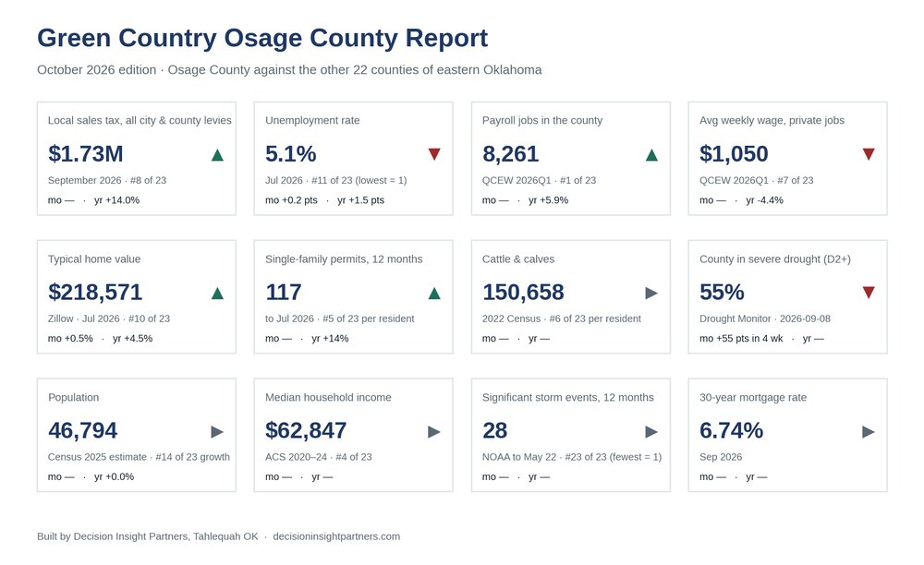Select the $62,847 median household income value
The height and width of the screenshot is (565, 924).
coord(306,430)
